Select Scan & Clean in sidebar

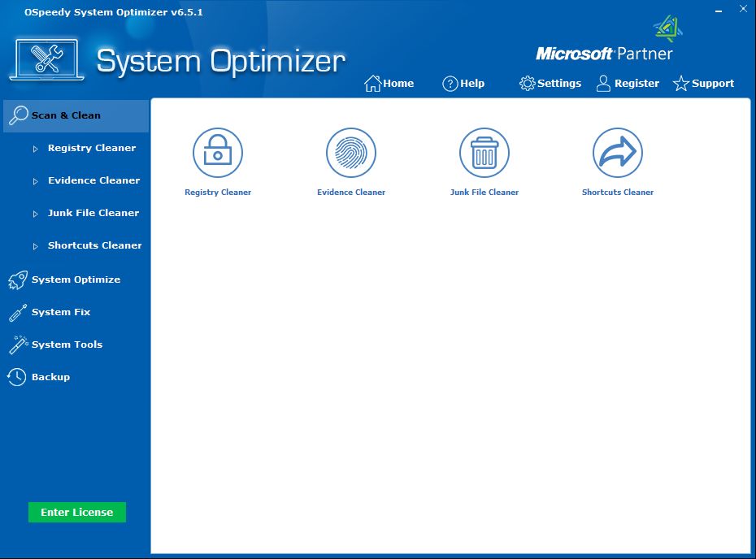(x=76, y=115)
